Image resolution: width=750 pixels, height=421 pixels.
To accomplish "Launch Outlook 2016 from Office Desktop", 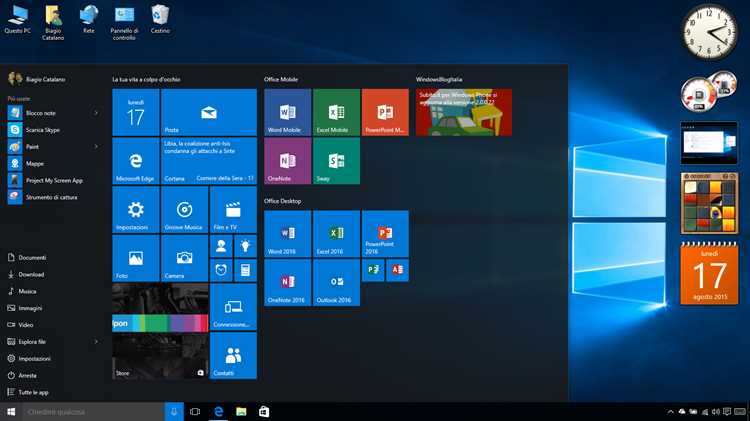I will (336, 282).
